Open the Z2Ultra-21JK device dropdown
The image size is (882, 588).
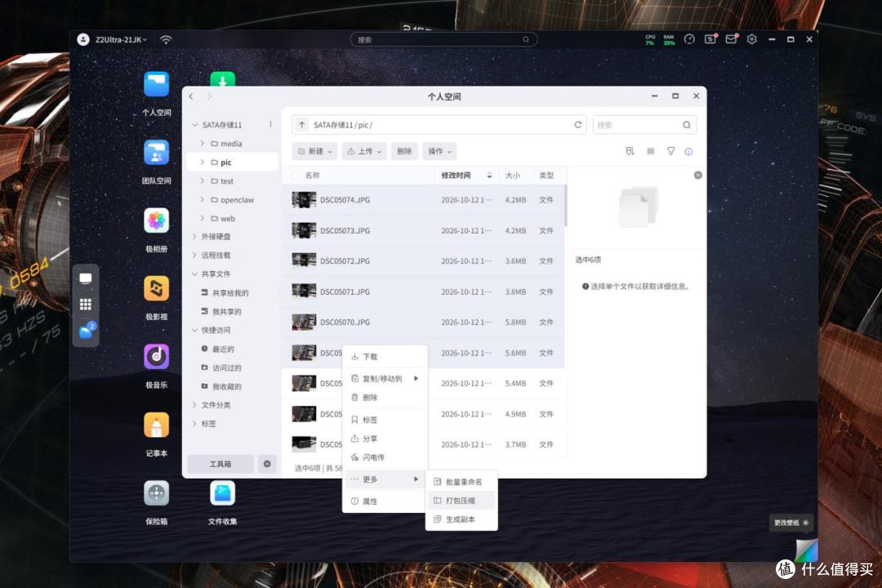click(x=120, y=39)
